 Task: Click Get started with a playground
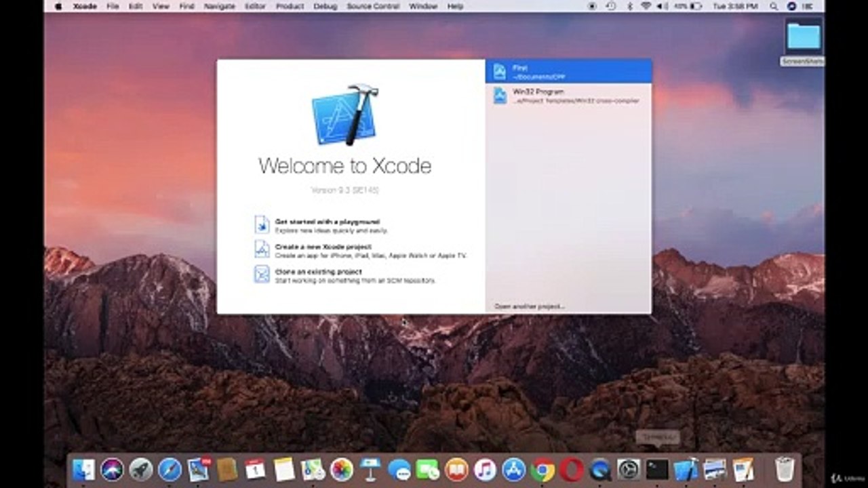tap(328, 222)
